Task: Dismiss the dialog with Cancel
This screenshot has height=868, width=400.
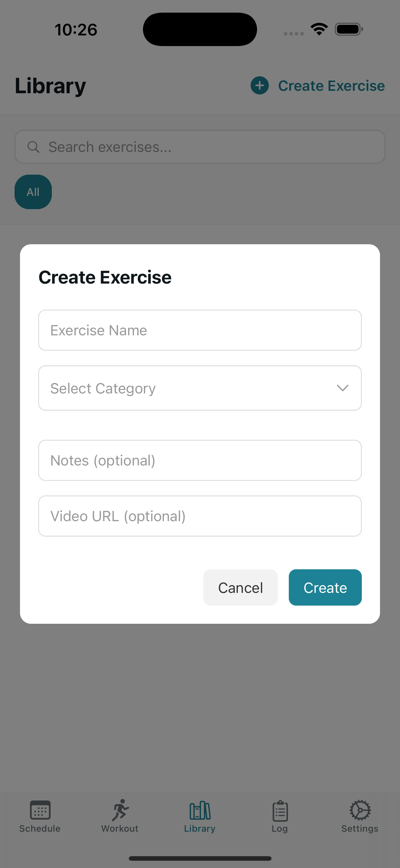Action: (240, 587)
